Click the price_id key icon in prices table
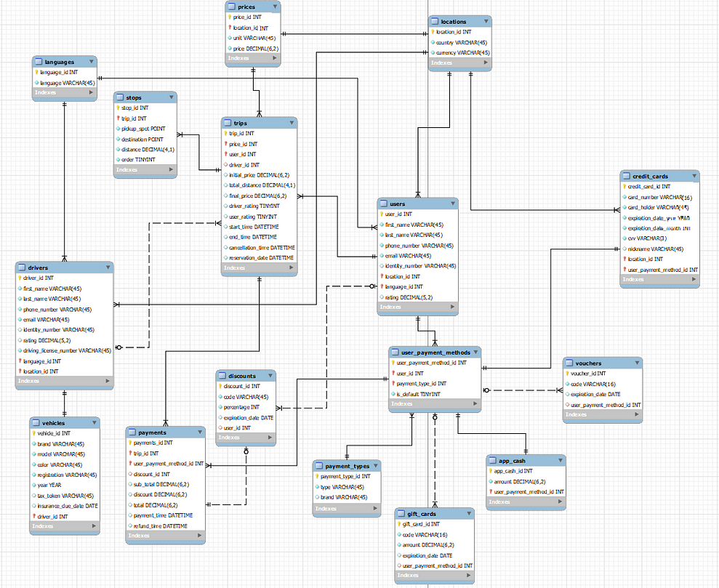719x588 pixels. point(230,17)
